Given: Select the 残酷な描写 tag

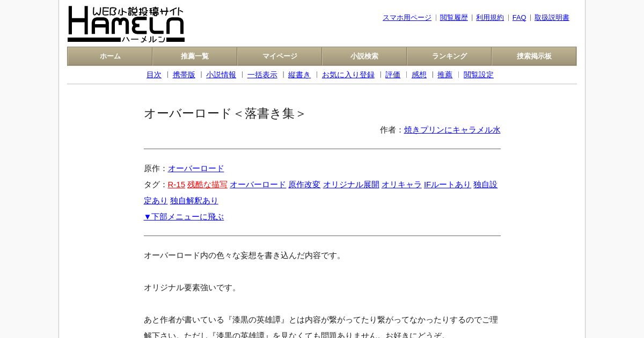Looking at the screenshot, I should click(208, 185).
